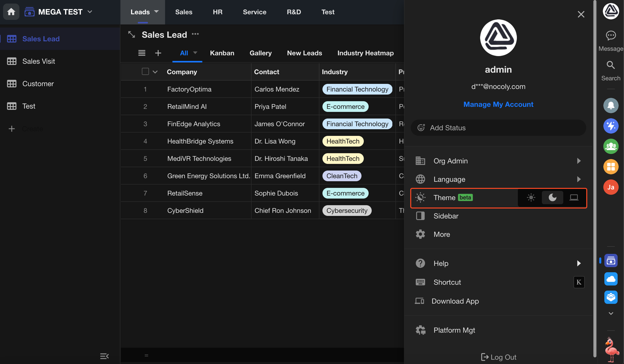The width and height of the screenshot is (624, 364).
Task: Open the All view dropdown arrow
Action: [x=195, y=53]
